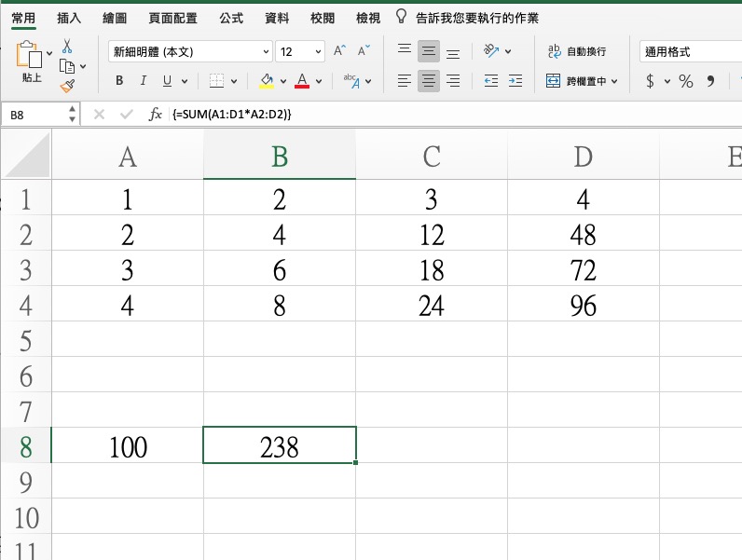Viewport: 742px width, 560px height.
Task: Click the text orientation icon
Action: [x=491, y=50]
